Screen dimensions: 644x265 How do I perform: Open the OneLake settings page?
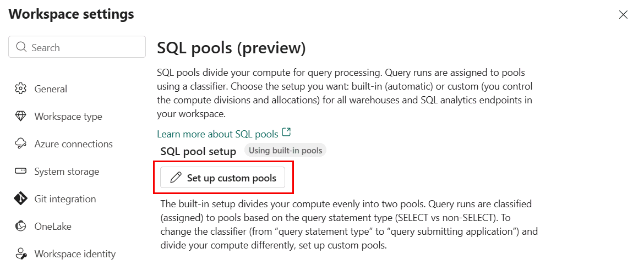click(x=53, y=226)
